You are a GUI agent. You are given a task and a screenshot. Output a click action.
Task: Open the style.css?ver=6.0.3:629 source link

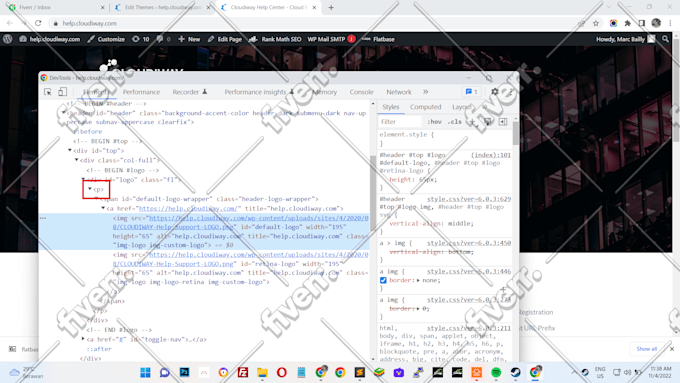tap(469, 199)
